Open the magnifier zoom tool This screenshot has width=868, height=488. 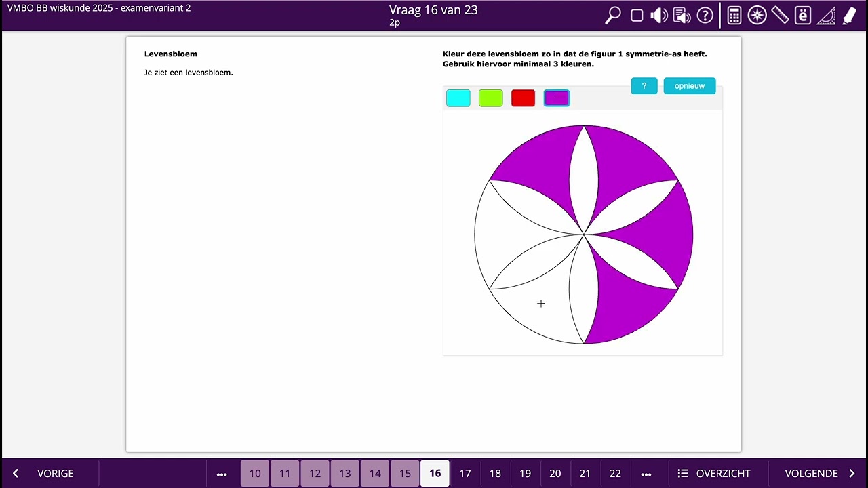613,16
